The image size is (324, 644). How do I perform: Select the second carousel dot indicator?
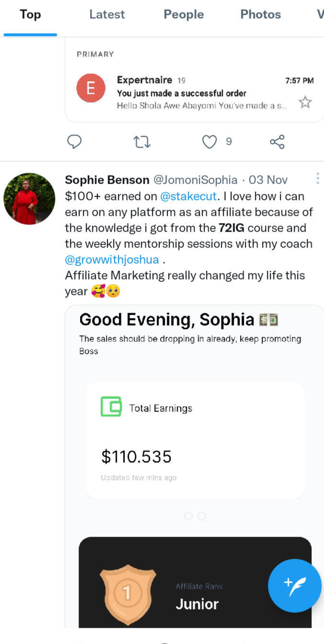tap(202, 516)
